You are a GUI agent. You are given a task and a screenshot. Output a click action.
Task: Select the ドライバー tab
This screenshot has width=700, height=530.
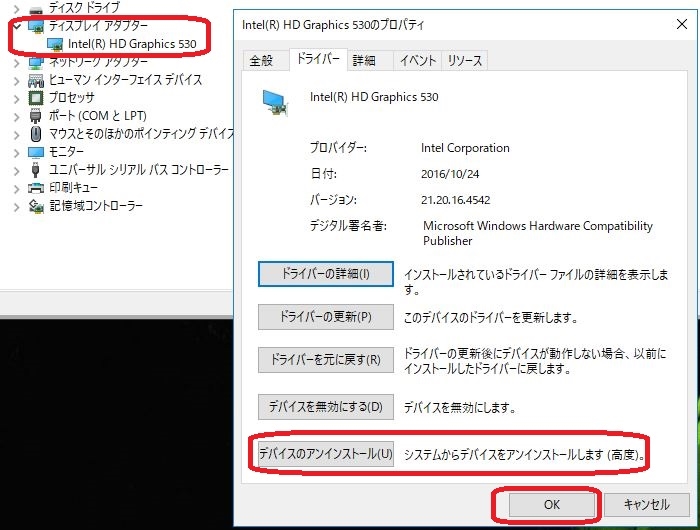(x=318, y=58)
